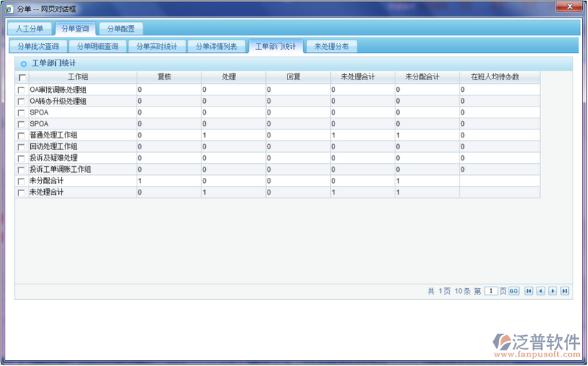
Task: Select the 投诉工单调账工作组 row name
Action: (x=60, y=170)
